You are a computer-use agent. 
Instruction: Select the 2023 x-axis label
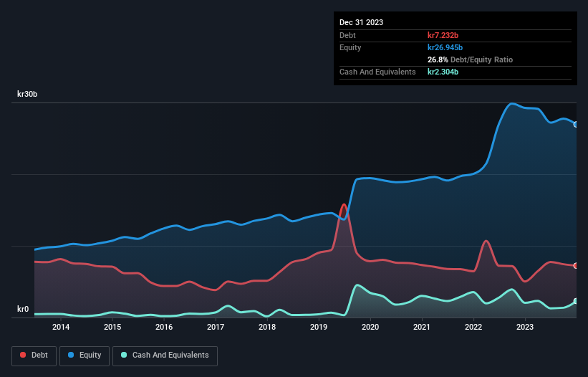[525, 327]
